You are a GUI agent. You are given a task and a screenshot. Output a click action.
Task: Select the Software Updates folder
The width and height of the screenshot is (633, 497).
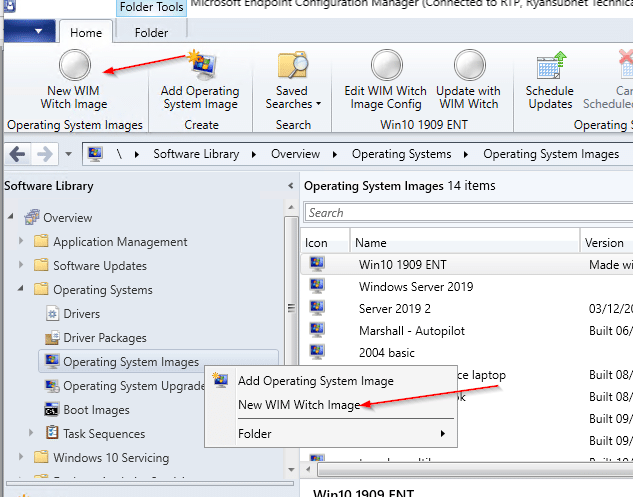(100, 266)
